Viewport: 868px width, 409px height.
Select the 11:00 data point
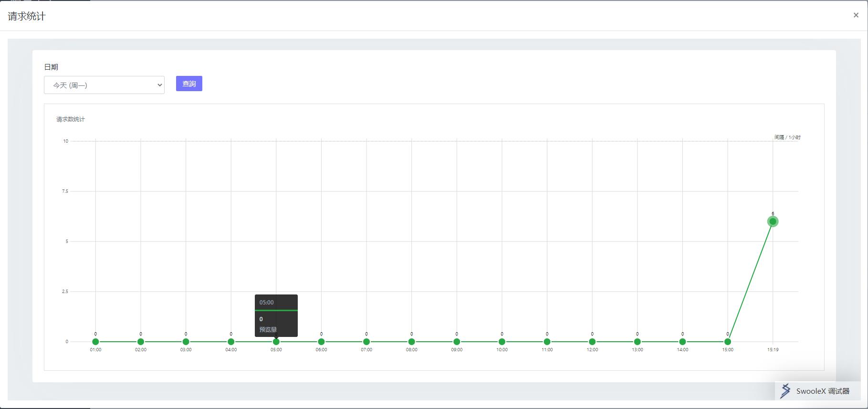[547, 342]
